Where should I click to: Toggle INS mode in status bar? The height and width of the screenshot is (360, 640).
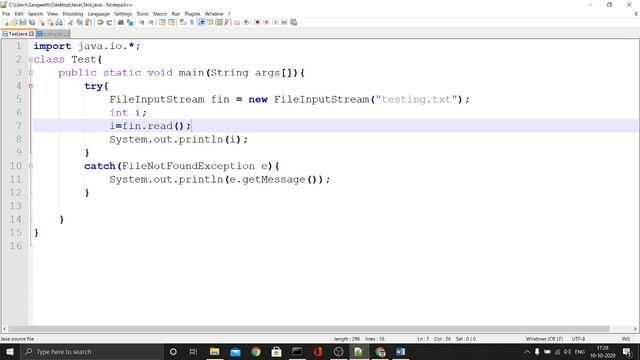pyautogui.click(x=625, y=339)
